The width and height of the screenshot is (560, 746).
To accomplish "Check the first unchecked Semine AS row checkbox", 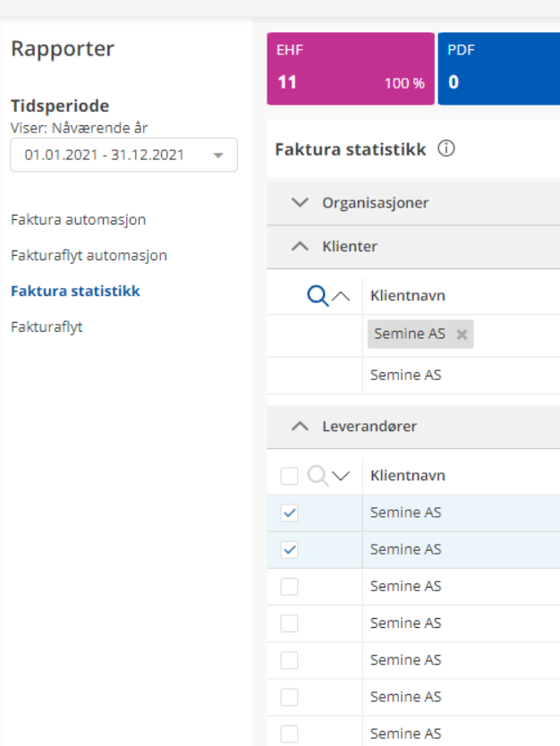I will (x=289, y=587).
